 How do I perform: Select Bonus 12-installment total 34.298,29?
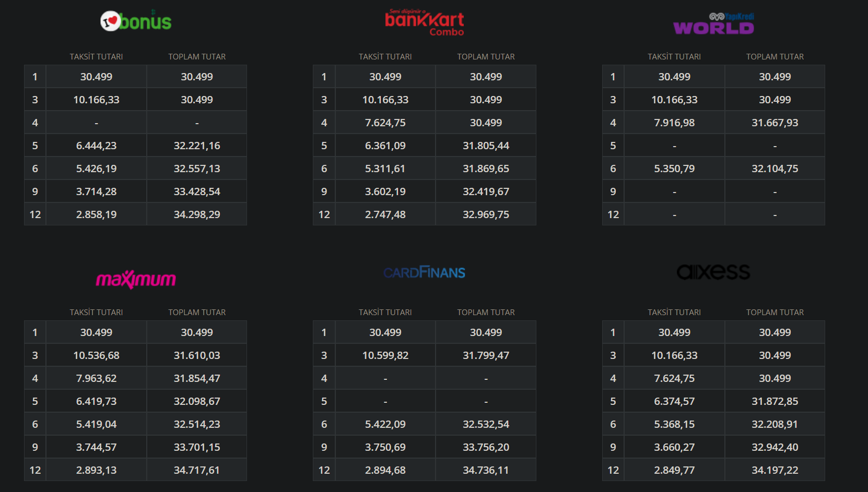click(197, 214)
